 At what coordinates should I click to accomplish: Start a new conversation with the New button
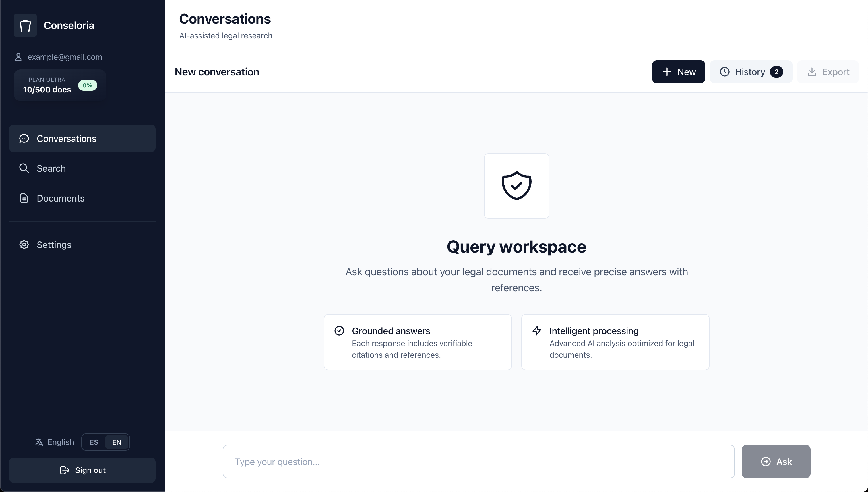pos(678,72)
